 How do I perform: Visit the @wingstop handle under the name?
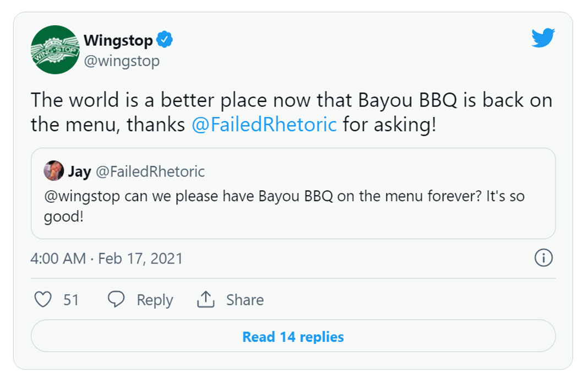(121, 61)
